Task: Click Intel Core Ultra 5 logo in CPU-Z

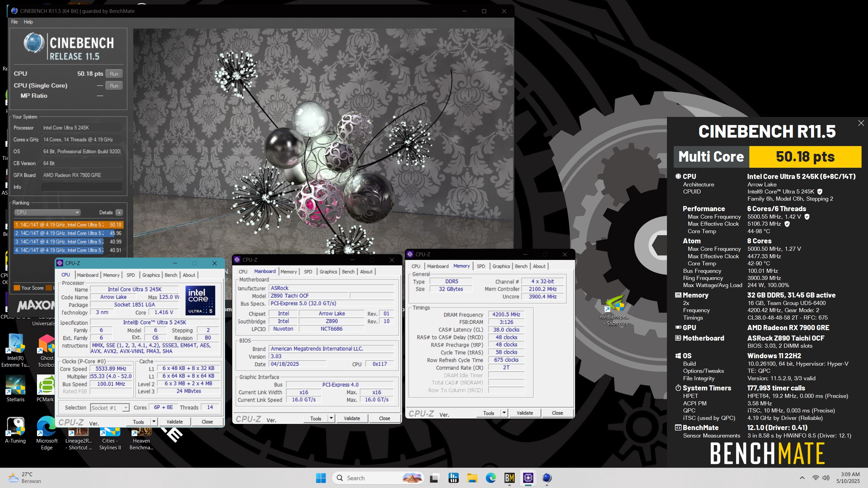Action: tap(200, 300)
